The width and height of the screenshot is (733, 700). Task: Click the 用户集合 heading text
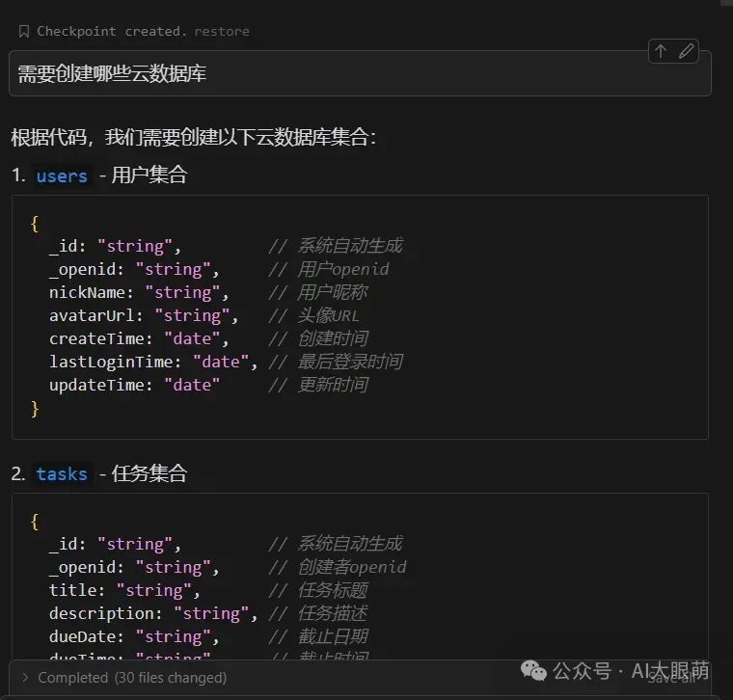pyautogui.click(x=149, y=175)
